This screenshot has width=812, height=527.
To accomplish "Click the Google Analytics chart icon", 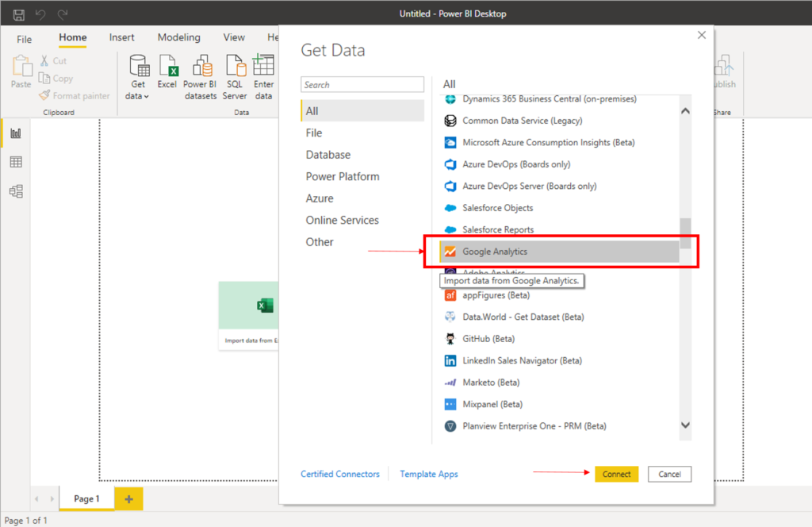I will [x=450, y=252].
